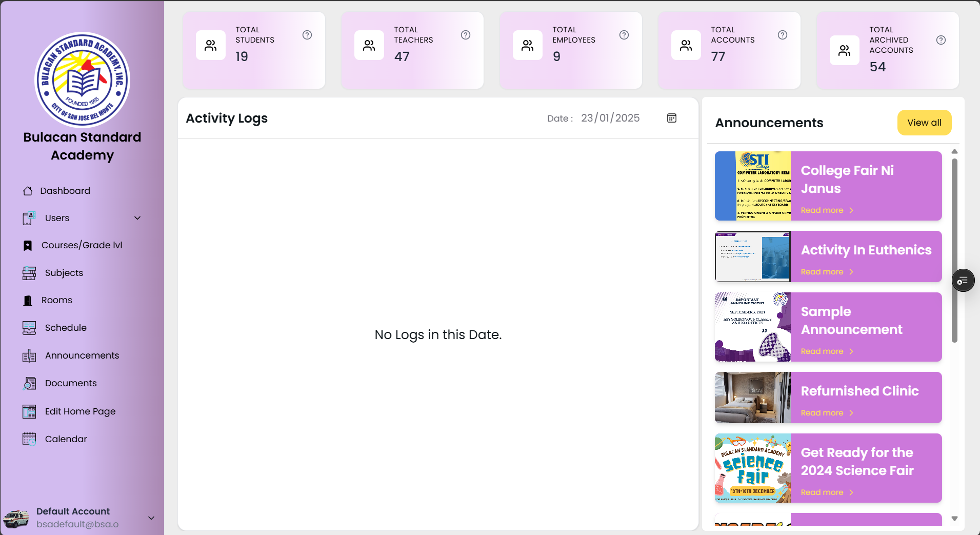
Task: Click the announcements scrollbar thumb
Action: pos(954,250)
